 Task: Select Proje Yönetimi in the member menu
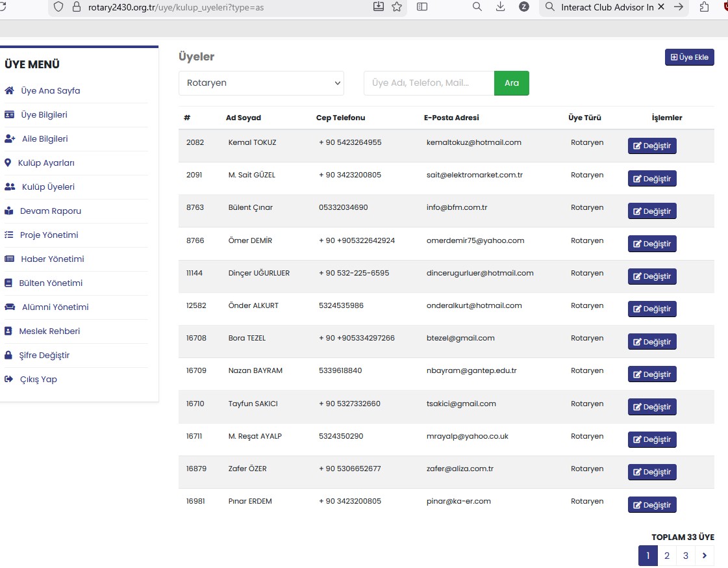49,235
